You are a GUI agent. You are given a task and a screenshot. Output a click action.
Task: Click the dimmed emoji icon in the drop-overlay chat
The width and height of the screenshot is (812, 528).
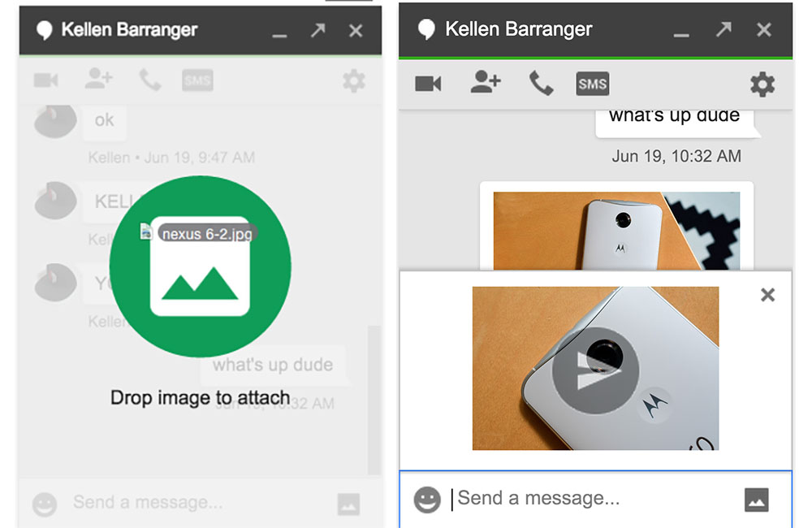45,504
